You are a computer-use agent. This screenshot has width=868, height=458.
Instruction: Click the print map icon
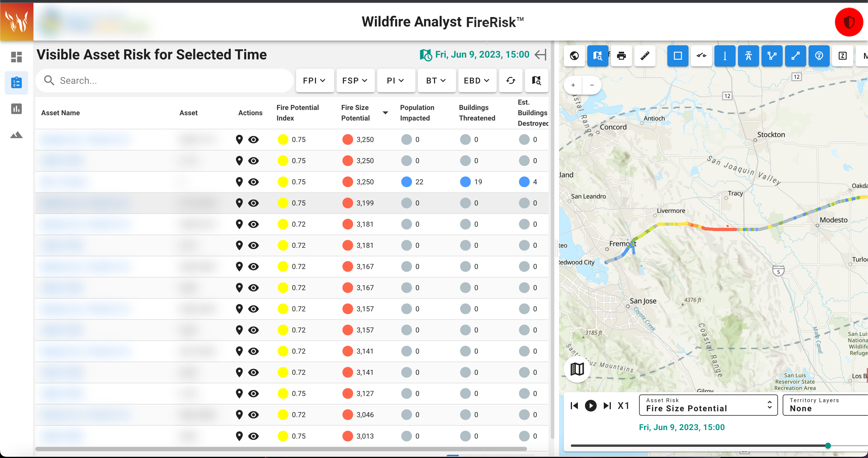click(621, 56)
